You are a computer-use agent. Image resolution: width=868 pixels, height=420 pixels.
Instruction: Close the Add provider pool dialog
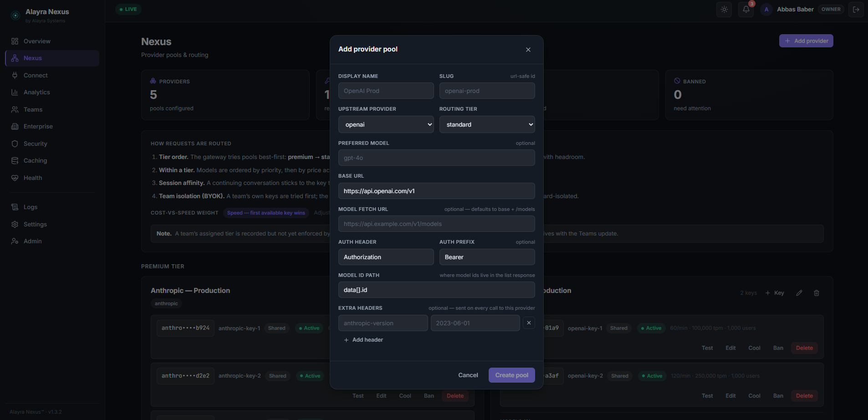pos(528,50)
